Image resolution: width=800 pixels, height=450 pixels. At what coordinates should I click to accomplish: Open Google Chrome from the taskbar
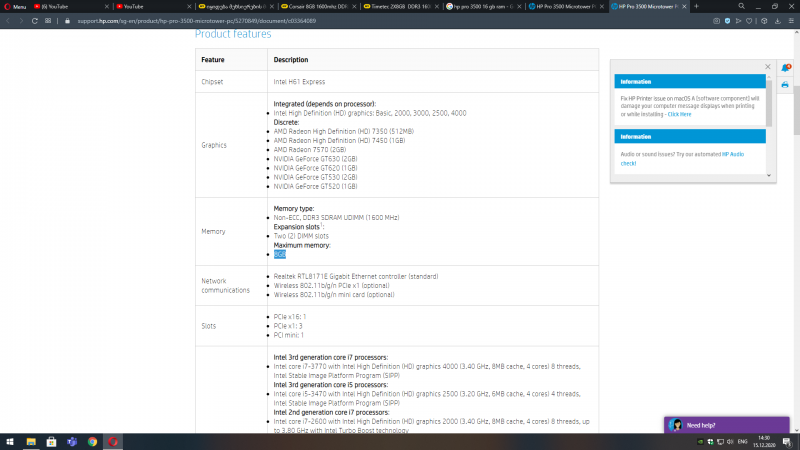(x=92, y=441)
